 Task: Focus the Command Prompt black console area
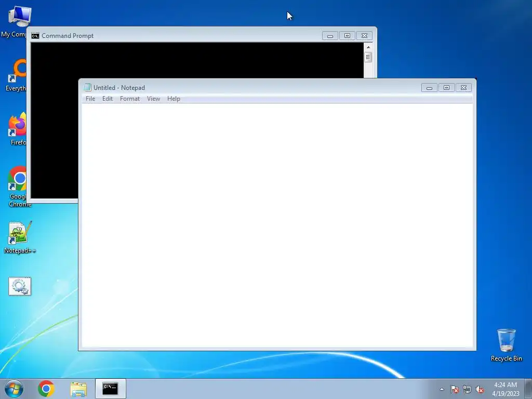pyautogui.click(x=197, y=60)
